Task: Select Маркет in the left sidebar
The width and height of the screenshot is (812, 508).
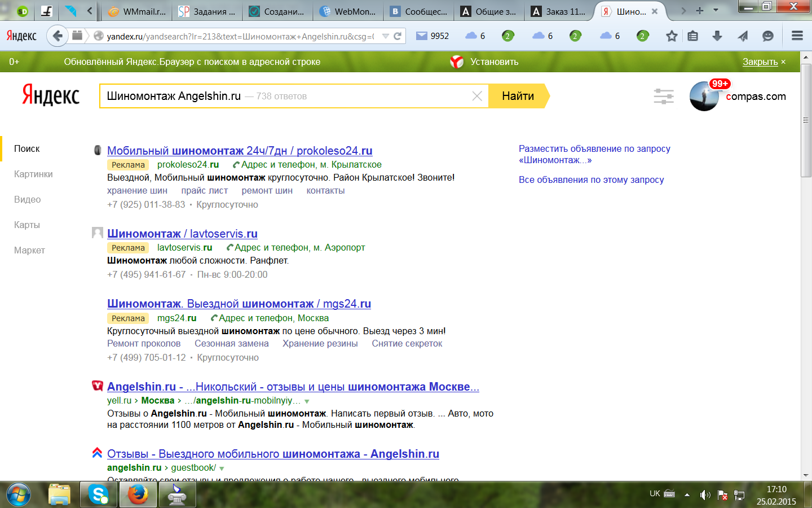Action: pos(29,251)
